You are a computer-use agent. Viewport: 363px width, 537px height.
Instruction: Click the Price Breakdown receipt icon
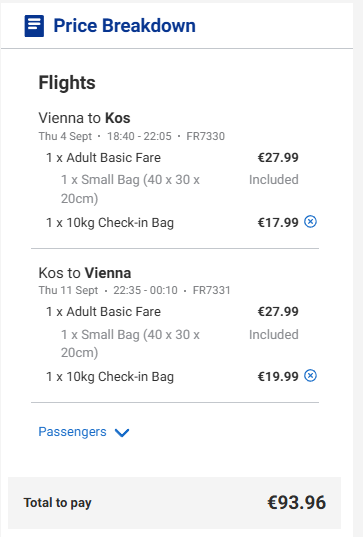(x=34, y=26)
